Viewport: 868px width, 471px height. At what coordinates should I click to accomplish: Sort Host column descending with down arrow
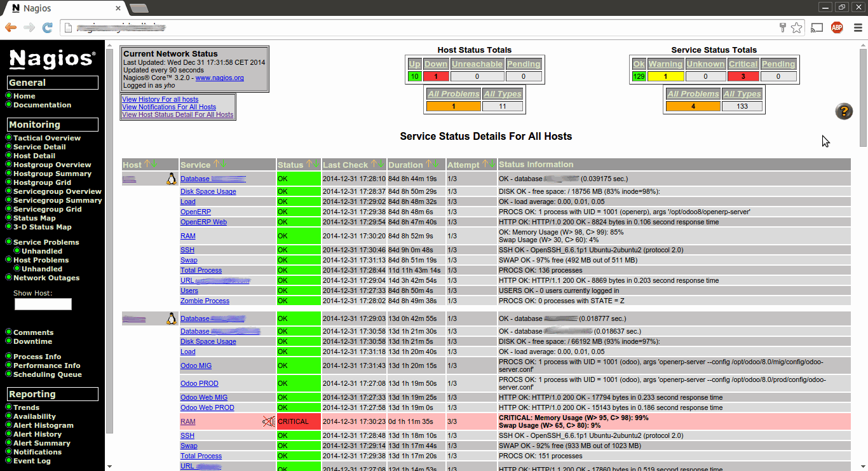coord(154,165)
